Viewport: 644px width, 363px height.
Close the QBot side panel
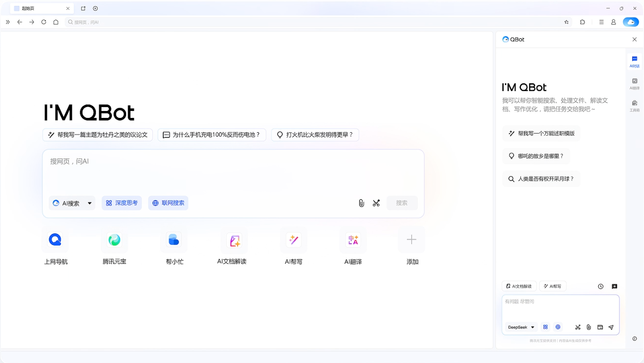point(635,40)
